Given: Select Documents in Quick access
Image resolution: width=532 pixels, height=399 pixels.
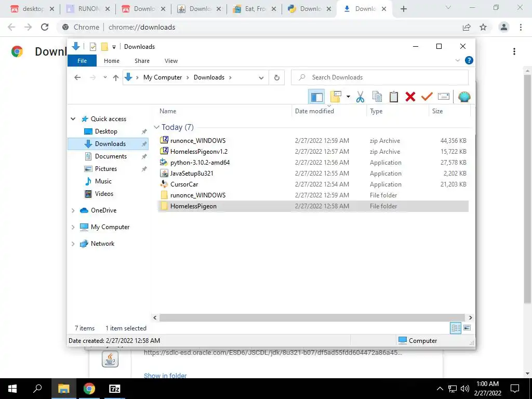Looking at the screenshot, I should coord(111,156).
